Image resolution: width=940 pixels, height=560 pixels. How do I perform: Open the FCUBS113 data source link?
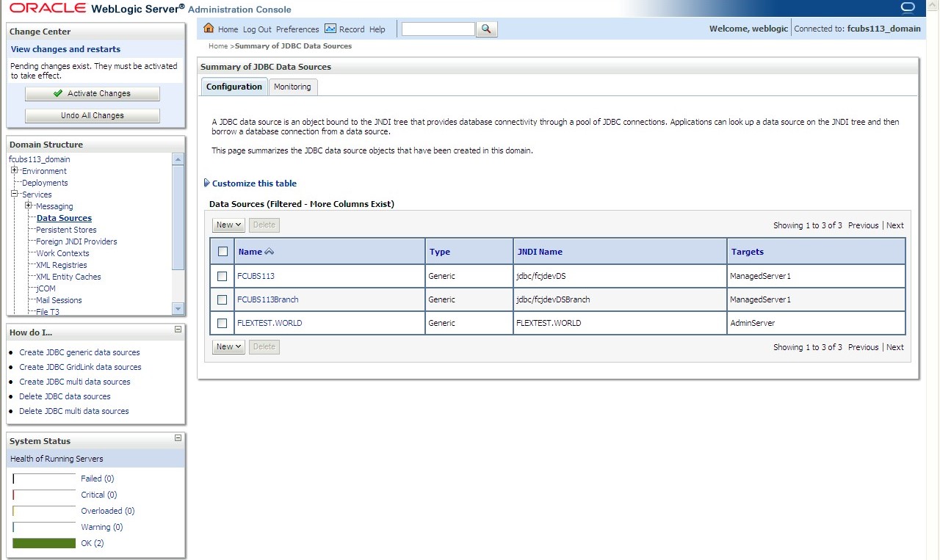[x=256, y=276]
